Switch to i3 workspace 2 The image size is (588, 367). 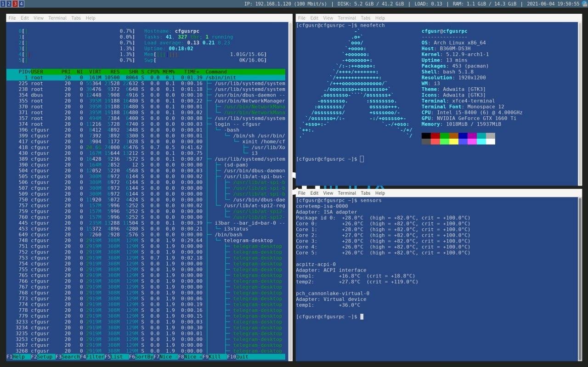pyautogui.click(x=9, y=4)
